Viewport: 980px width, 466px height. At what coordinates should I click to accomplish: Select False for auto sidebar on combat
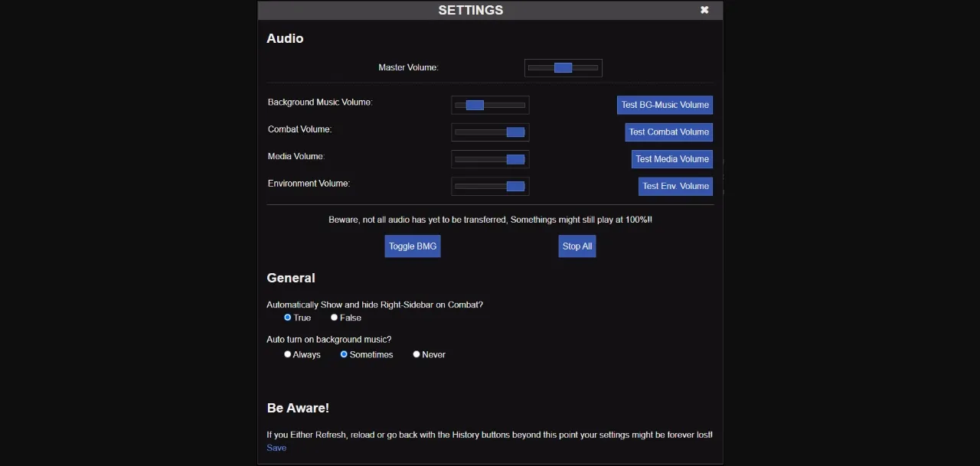coord(335,317)
